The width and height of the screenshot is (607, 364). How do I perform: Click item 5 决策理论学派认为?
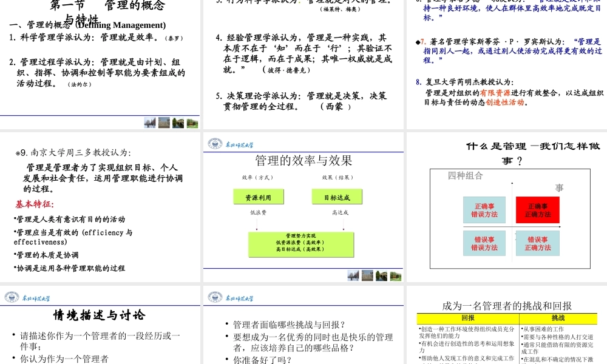pos(301,101)
